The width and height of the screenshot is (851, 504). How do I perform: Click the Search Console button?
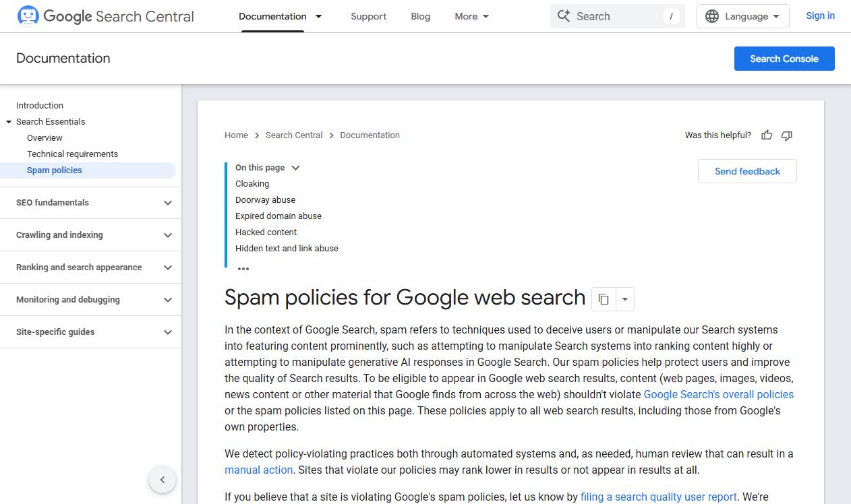point(784,59)
